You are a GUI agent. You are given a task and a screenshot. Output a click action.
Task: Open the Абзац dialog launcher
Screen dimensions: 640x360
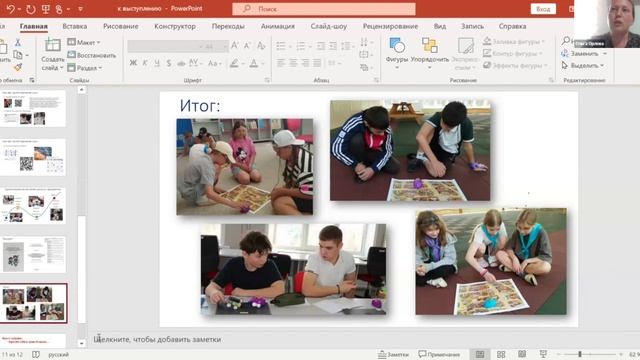tap(376, 80)
